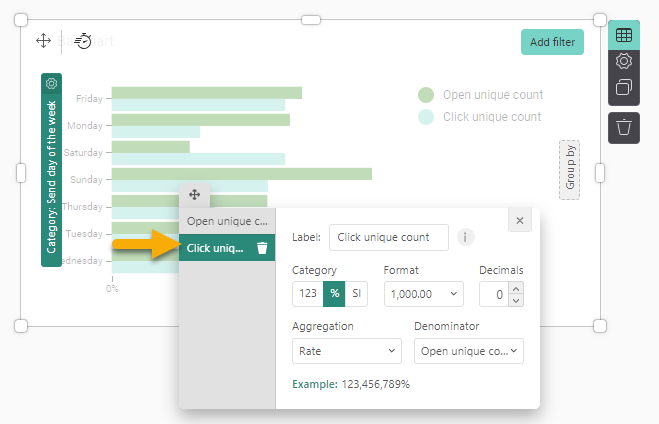Open the data table icon in side toolbar
The image size is (659, 424).
pos(624,35)
